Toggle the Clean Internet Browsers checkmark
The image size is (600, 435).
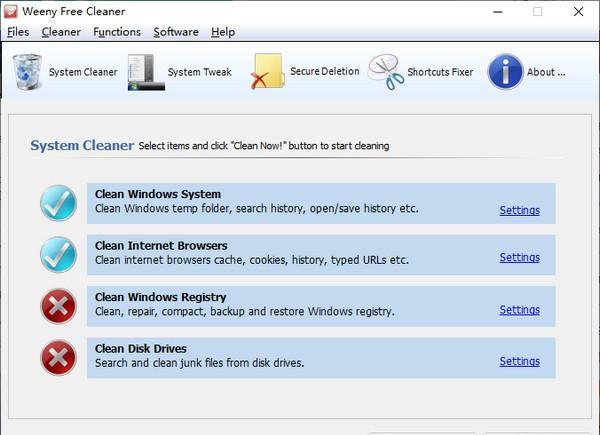pyautogui.click(x=59, y=254)
